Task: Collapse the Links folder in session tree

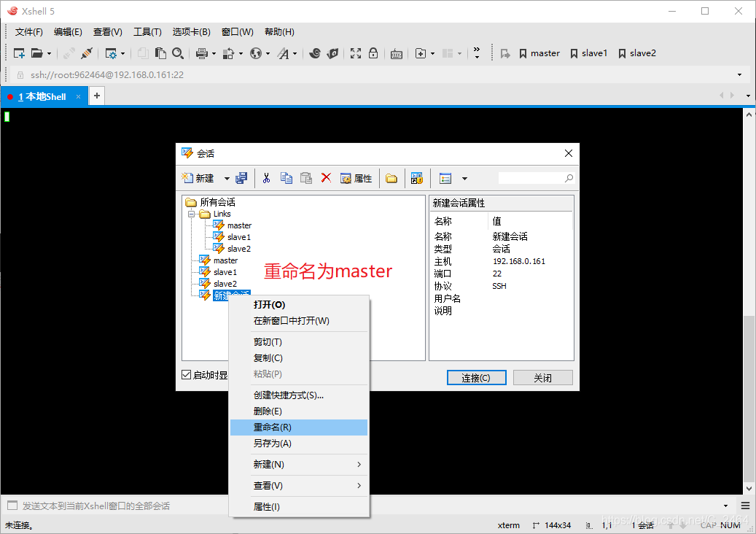Action: pos(192,213)
